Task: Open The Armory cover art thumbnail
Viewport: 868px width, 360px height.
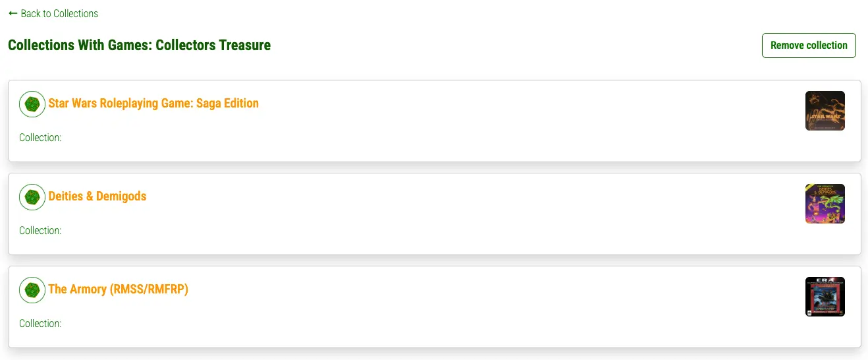Action: (x=825, y=297)
